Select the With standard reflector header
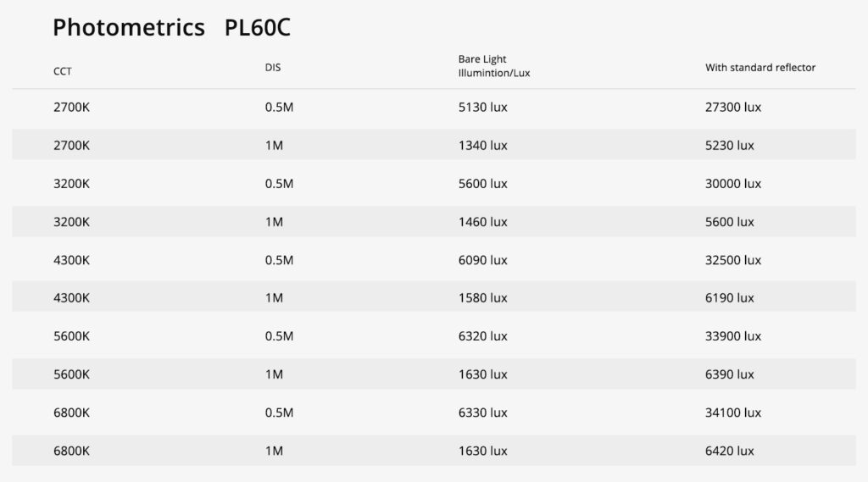 (760, 68)
